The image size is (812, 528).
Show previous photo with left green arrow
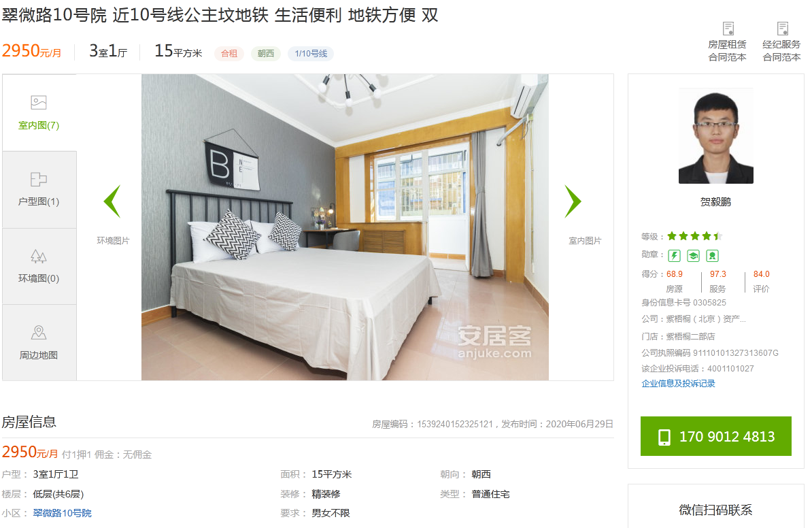pyautogui.click(x=112, y=201)
